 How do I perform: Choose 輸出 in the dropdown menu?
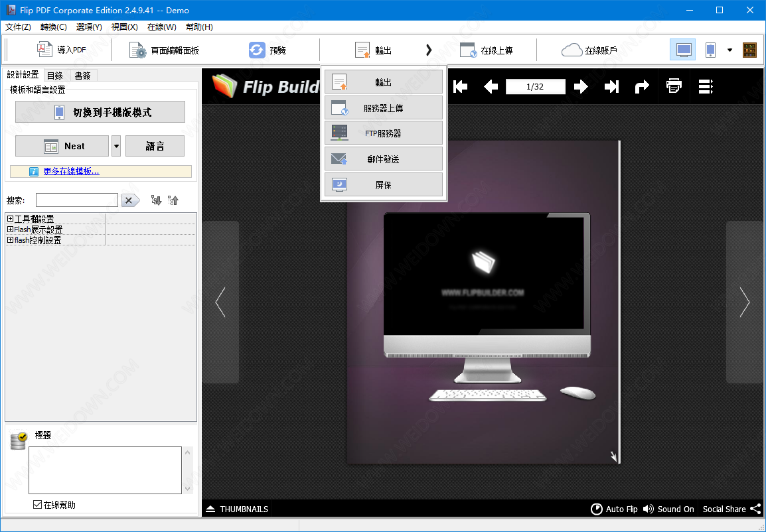click(384, 82)
